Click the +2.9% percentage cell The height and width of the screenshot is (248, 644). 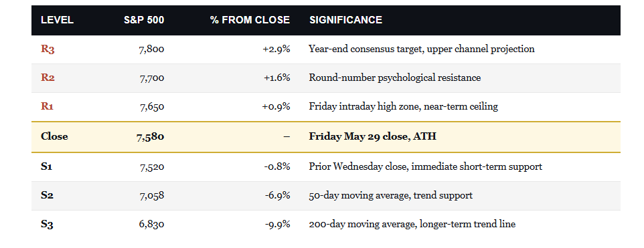tap(276, 49)
